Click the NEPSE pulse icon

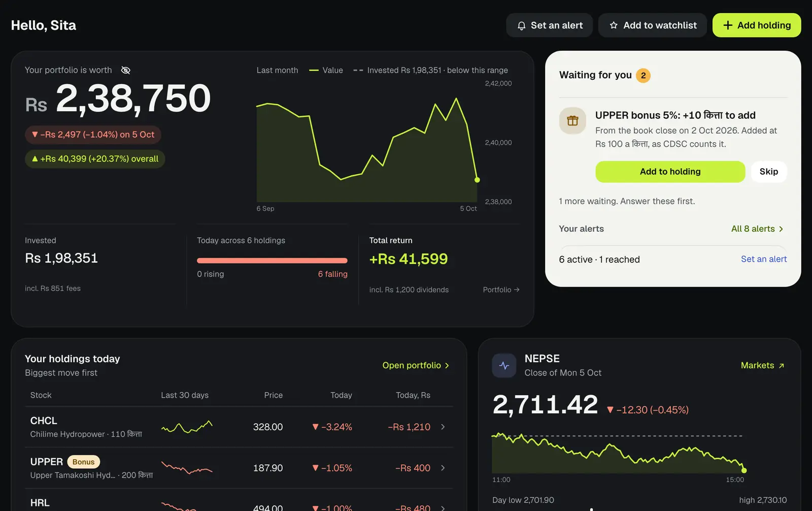pos(504,366)
